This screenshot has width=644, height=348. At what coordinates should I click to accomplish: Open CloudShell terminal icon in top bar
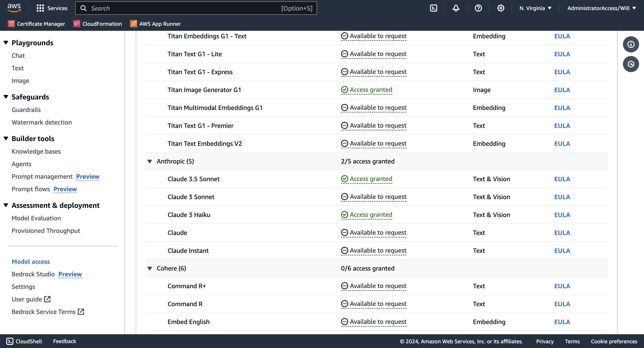point(434,8)
